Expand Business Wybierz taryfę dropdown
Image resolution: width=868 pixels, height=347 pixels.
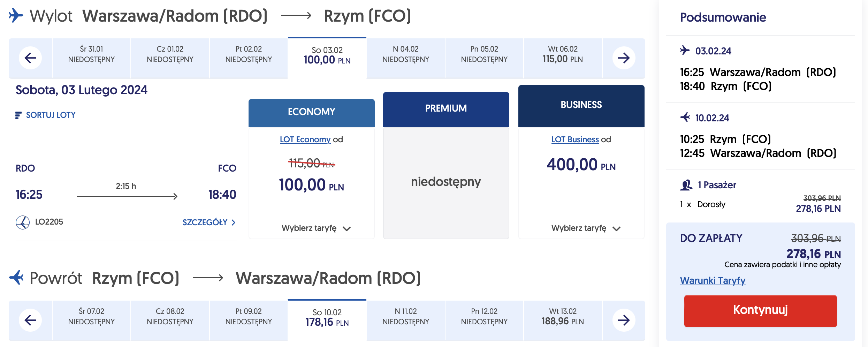pos(616,229)
